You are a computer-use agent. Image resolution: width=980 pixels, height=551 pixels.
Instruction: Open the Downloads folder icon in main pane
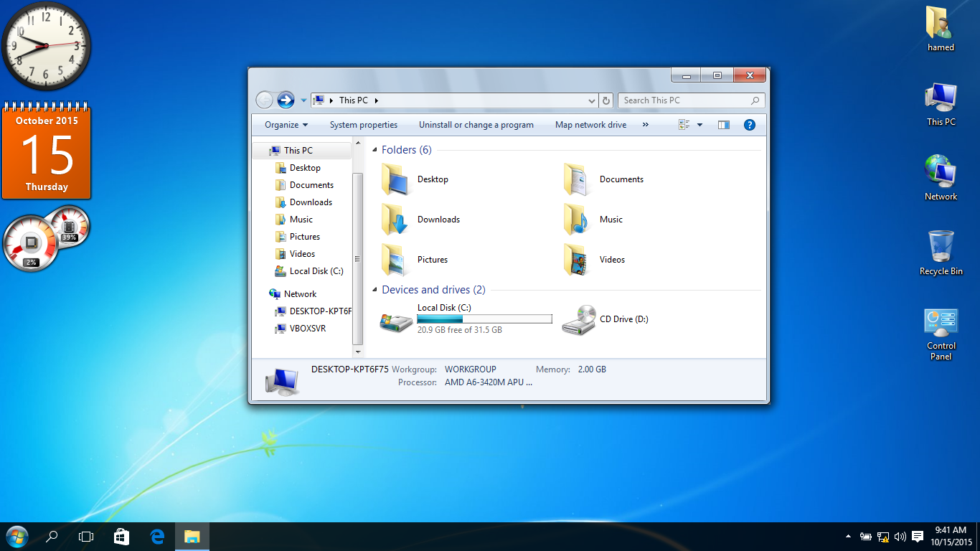point(395,220)
